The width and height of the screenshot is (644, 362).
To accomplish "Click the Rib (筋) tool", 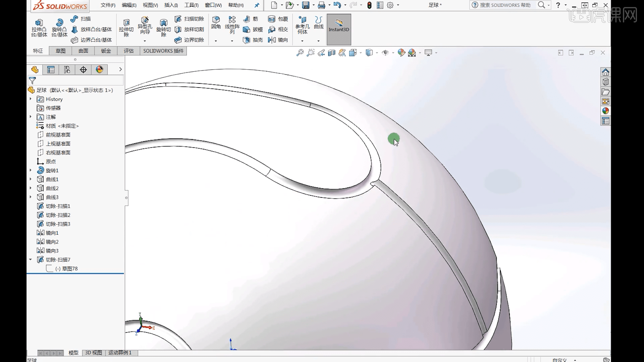I will click(251, 19).
